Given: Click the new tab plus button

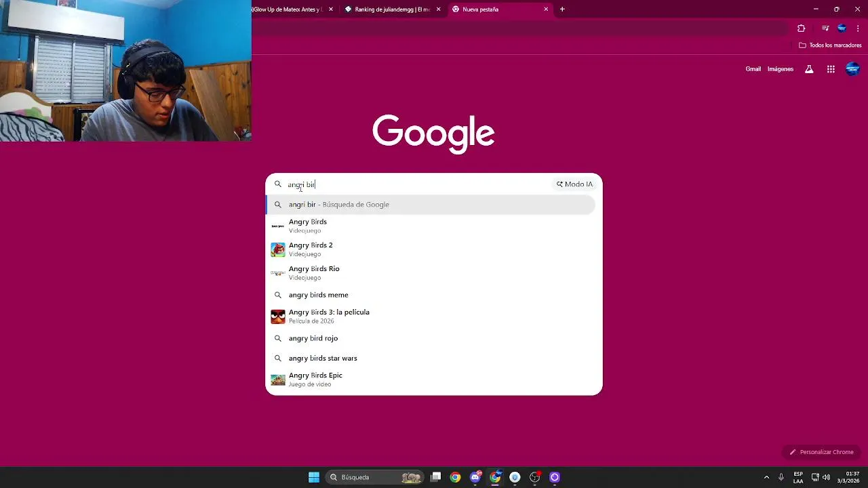Looking at the screenshot, I should [562, 9].
